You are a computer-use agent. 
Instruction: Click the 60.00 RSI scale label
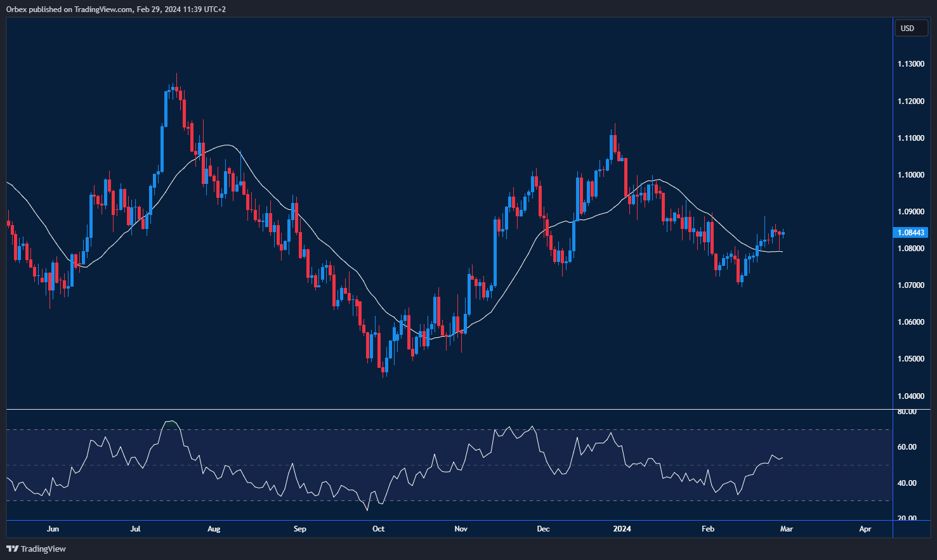tap(907, 447)
